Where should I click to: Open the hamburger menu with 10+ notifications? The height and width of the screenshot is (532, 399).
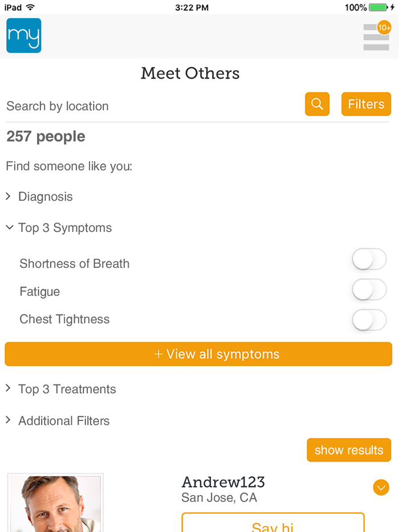point(376,36)
